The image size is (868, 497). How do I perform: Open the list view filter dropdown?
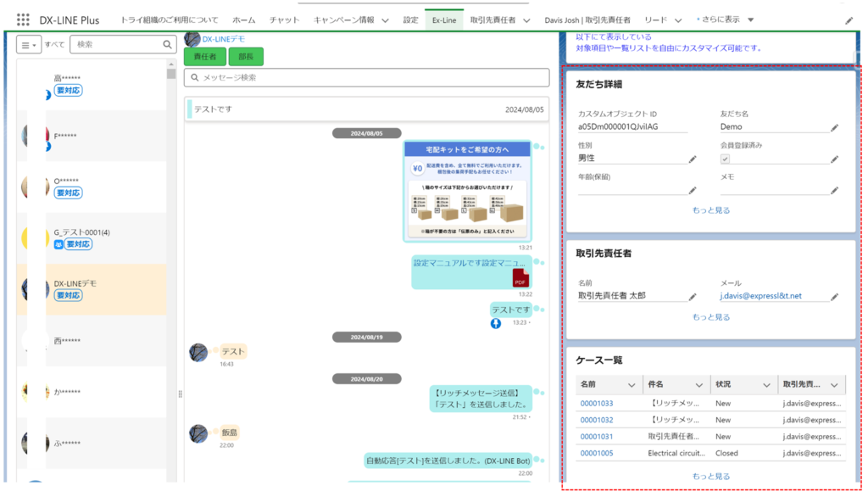(x=29, y=45)
